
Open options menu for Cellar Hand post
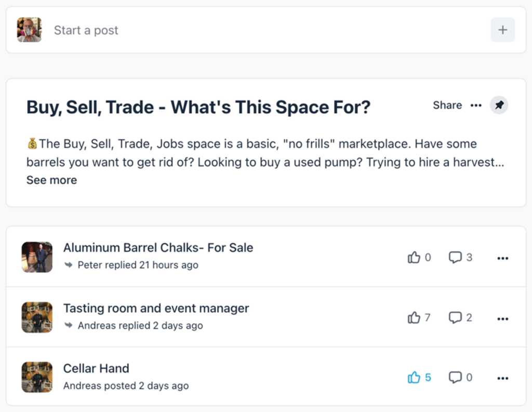click(x=502, y=378)
